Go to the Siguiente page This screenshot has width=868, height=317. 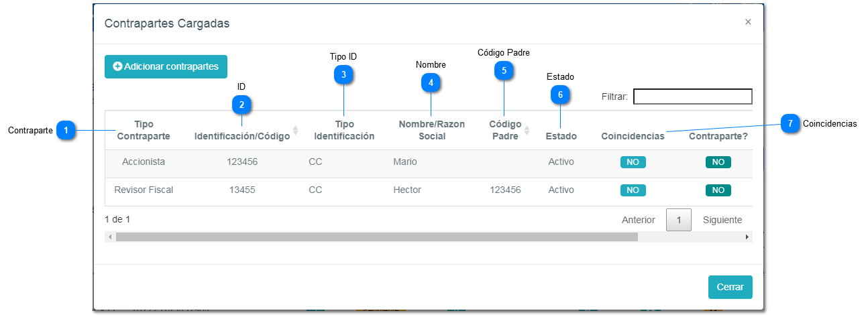pyautogui.click(x=722, y=220)
